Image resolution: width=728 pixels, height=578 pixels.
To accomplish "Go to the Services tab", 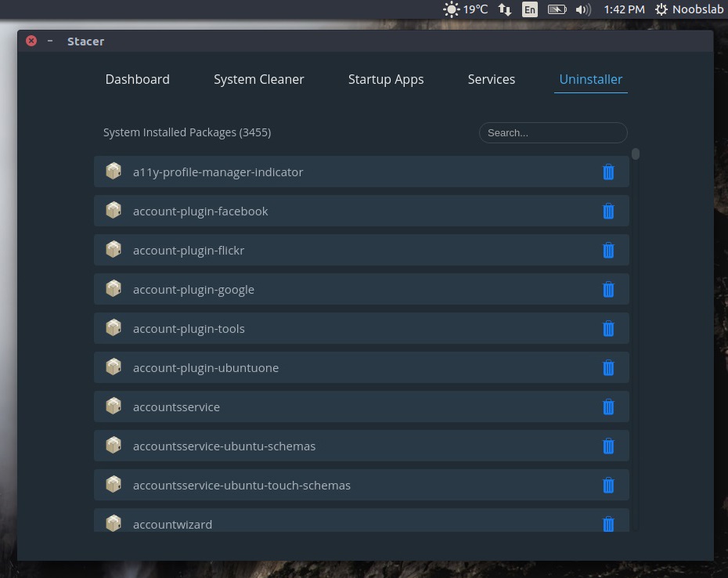I will [x=491, y=79].
